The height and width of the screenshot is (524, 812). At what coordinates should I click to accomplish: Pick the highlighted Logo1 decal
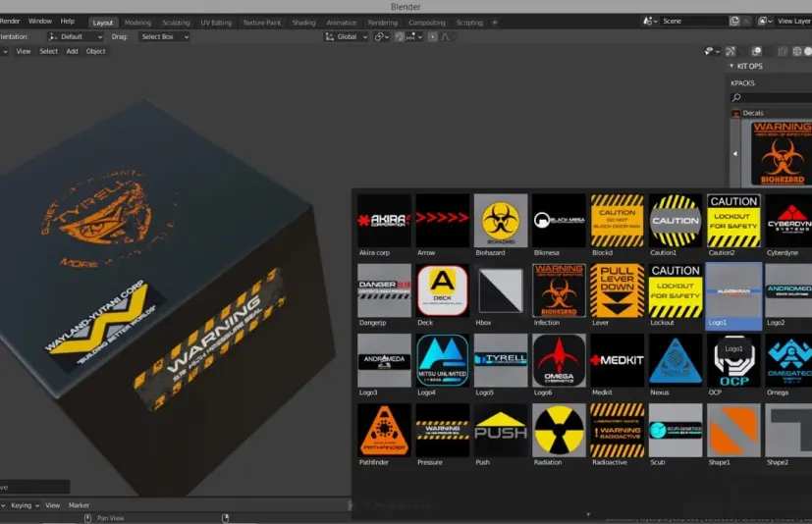pyautogui.click(x=733, y=295)
